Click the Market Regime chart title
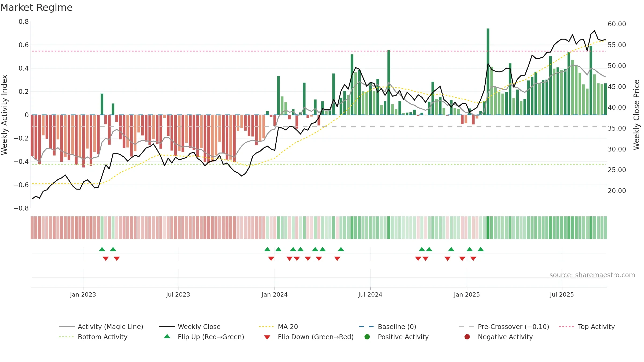The height and width of the screenshot is (362, 644). (36, 7)
